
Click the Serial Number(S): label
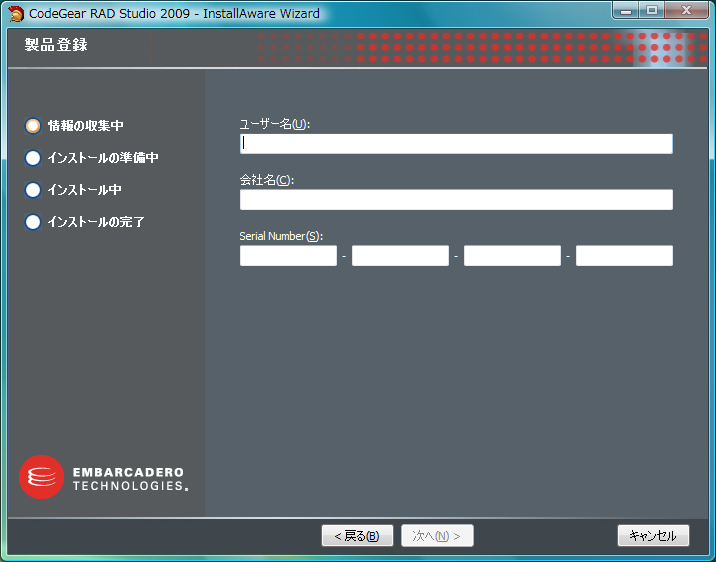tap(281, 236)
